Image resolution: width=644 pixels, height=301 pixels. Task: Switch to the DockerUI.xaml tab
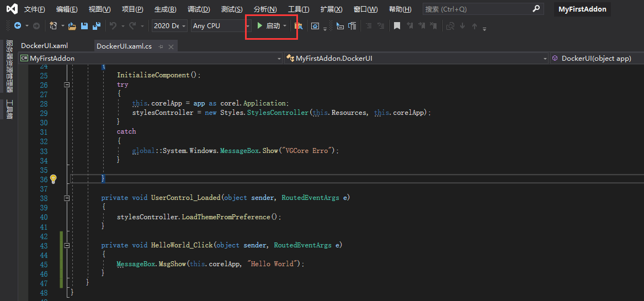point(44,46)
